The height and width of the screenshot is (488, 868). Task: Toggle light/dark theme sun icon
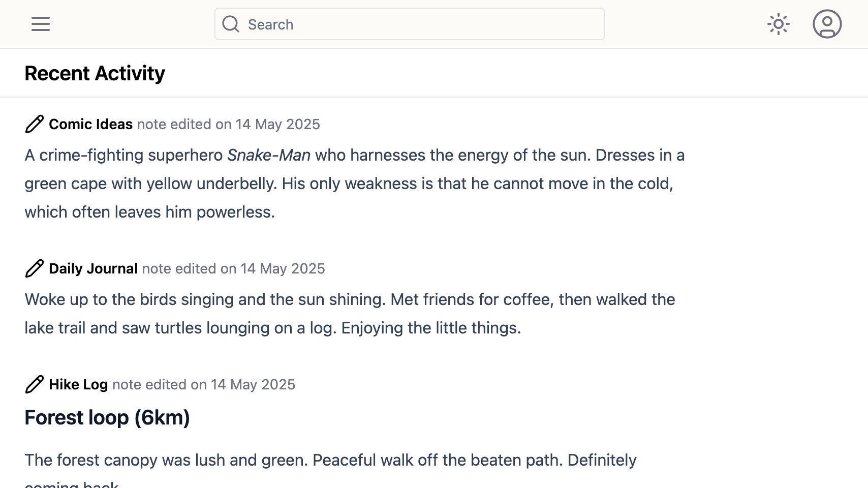(778, 24)
